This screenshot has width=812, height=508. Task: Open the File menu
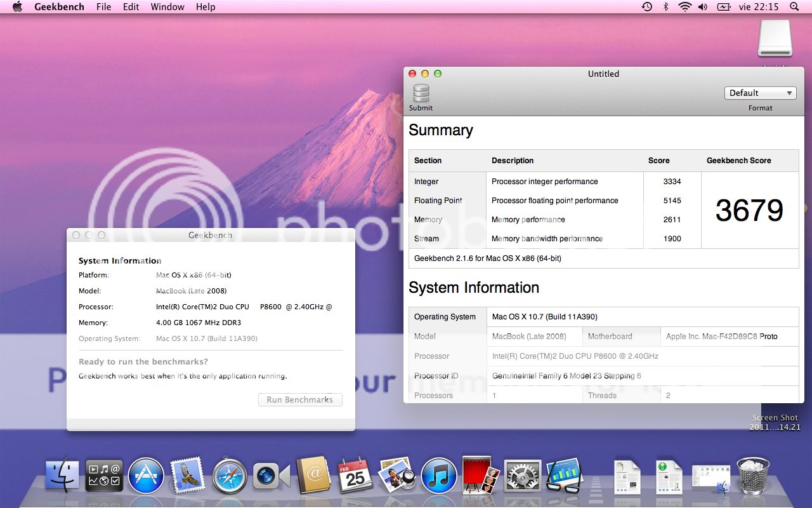(103, 7)
